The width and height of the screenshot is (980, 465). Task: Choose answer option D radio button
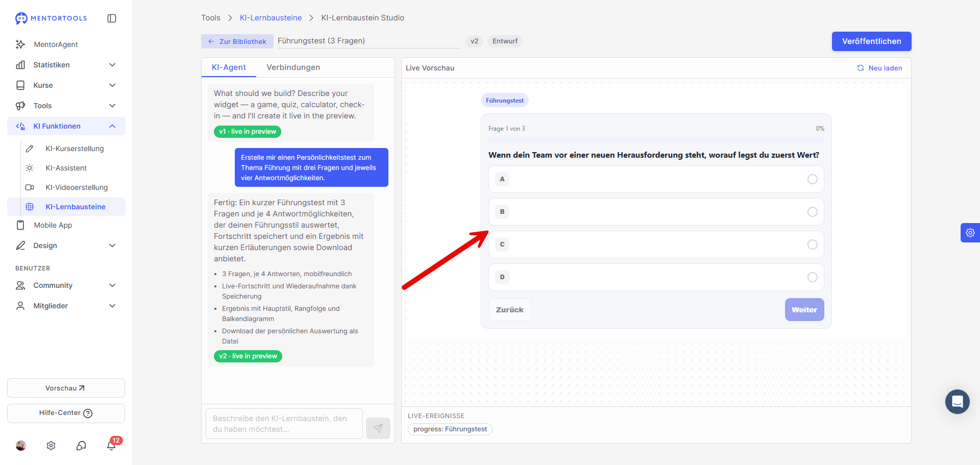coord(813,277)
